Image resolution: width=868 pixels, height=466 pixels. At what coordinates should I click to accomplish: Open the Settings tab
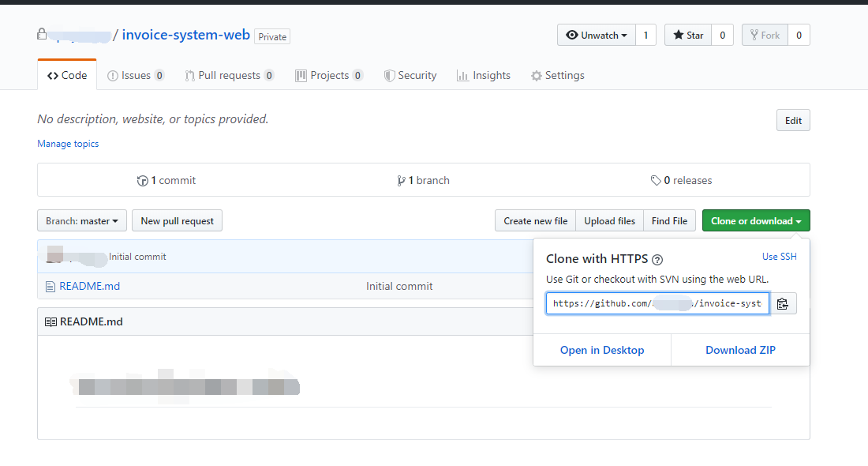pyautogui.click(x=557, y=75)
